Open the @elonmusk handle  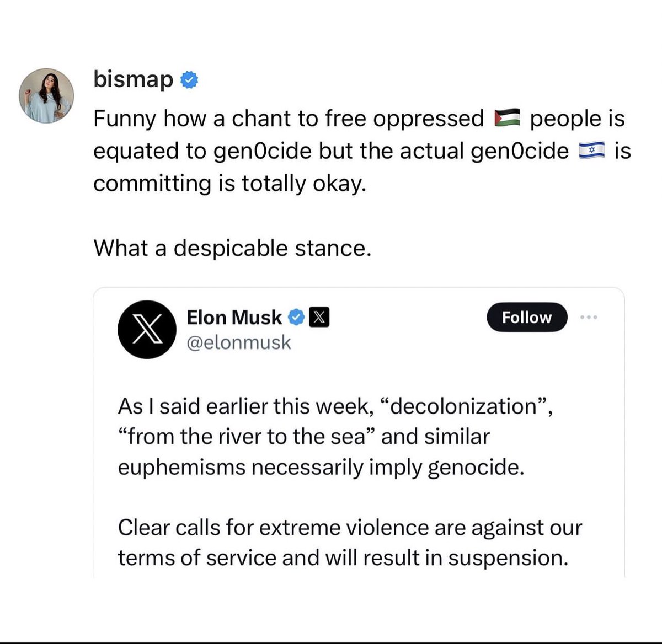pyautogui.click(x=239, y=342)
